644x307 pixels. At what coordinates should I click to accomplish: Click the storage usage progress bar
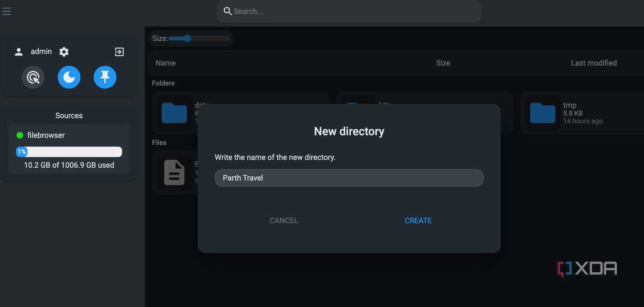coord(69,152)
